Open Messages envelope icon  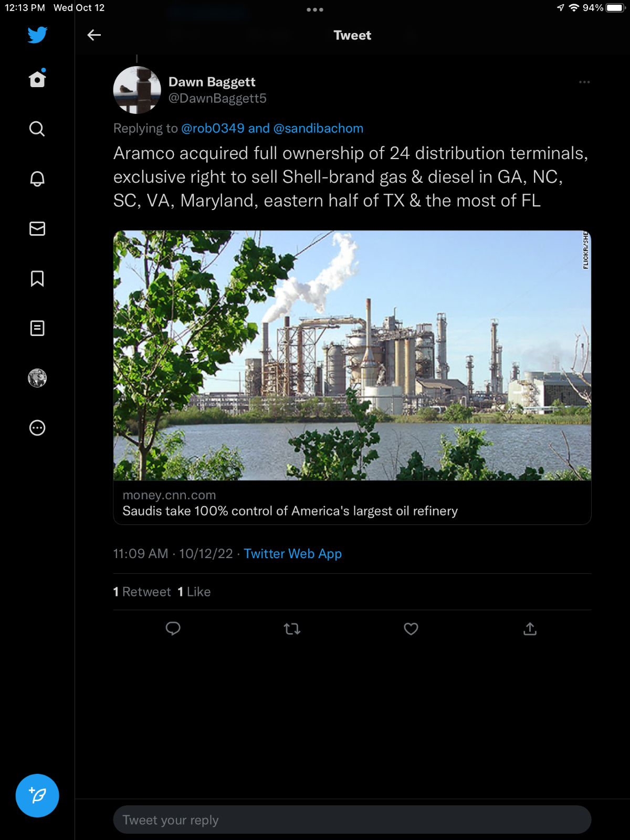[x=37, y=228]
